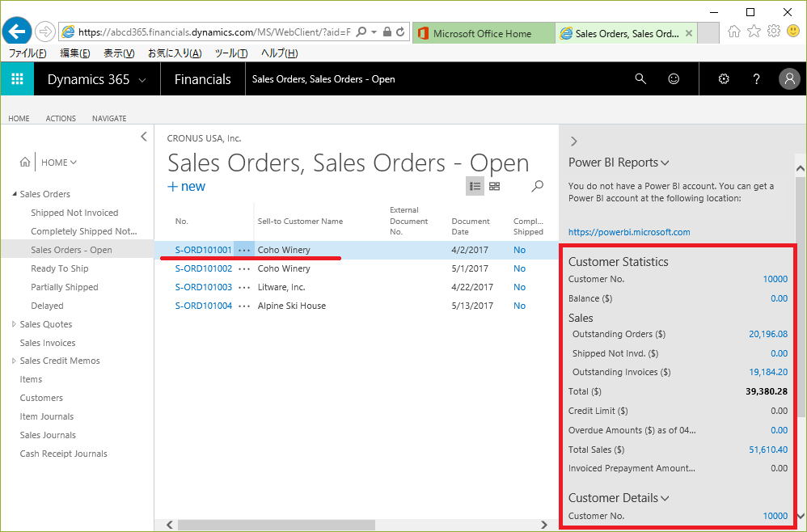The width and height of the screenshot is (807, 532).
Task: Open the browser home icon
Action: [734, 32]
